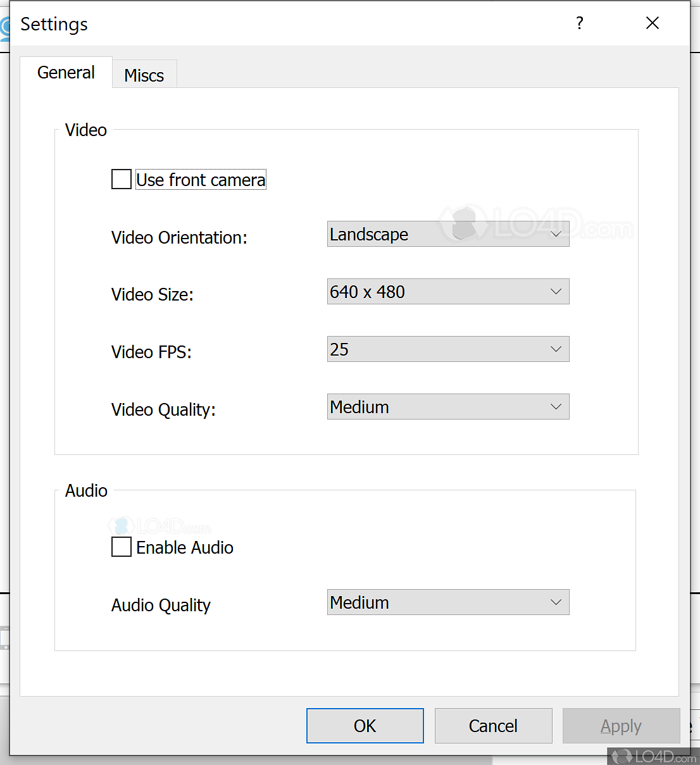700x765 pixels.
Task: Click the Settings title bar text
Action: (54, 24)
